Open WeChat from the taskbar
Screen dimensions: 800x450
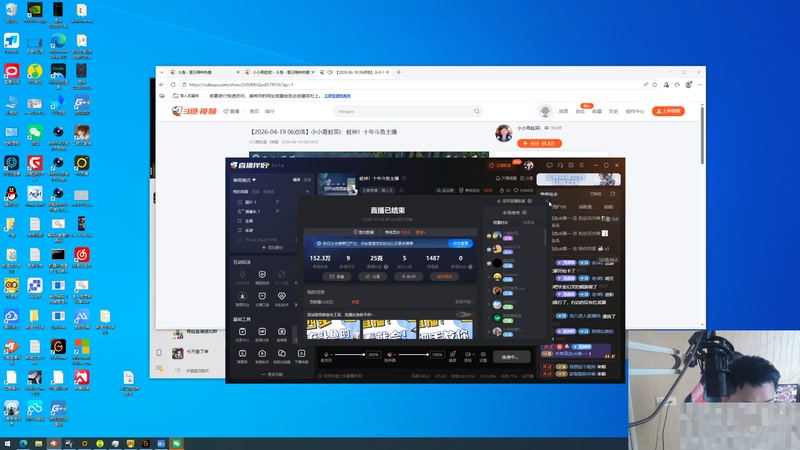click(176, 444)
